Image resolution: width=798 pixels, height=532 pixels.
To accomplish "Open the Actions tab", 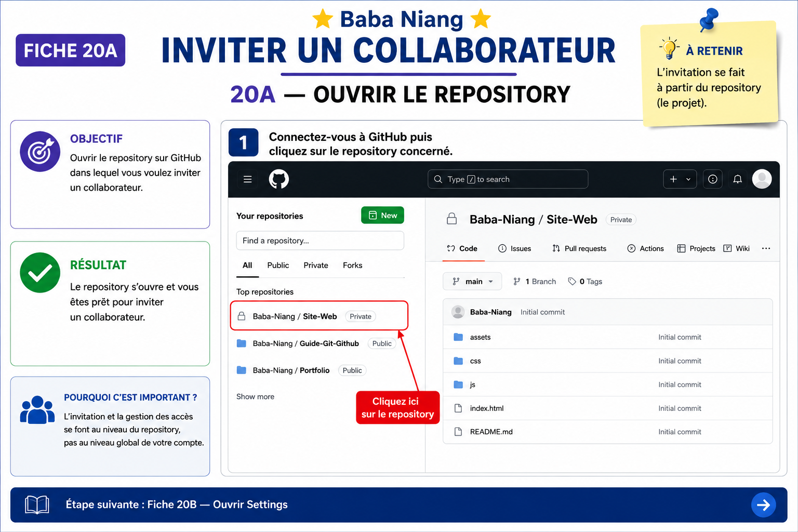I will [645, 248].
